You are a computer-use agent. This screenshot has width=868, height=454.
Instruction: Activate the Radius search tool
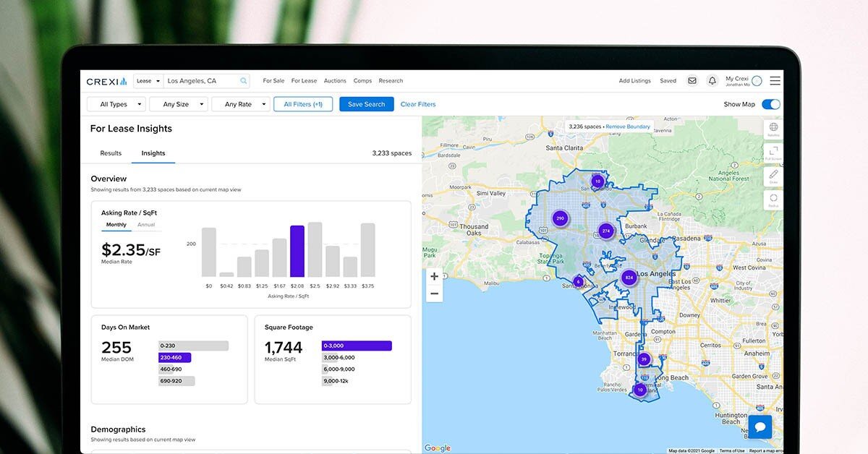773,199
